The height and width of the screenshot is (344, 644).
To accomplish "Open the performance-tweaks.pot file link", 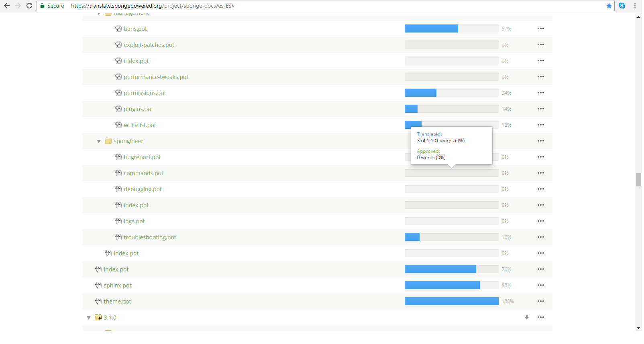I will tap(156, 77).
